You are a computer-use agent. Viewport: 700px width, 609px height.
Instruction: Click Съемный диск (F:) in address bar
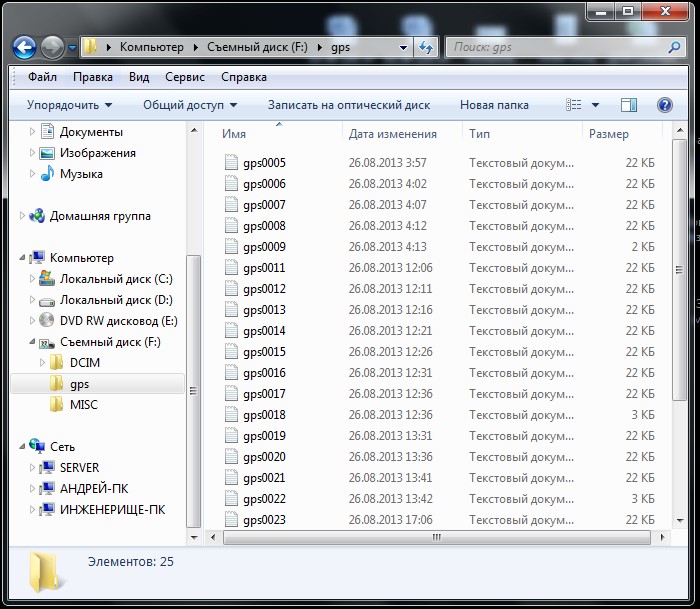tap(257, 47)
